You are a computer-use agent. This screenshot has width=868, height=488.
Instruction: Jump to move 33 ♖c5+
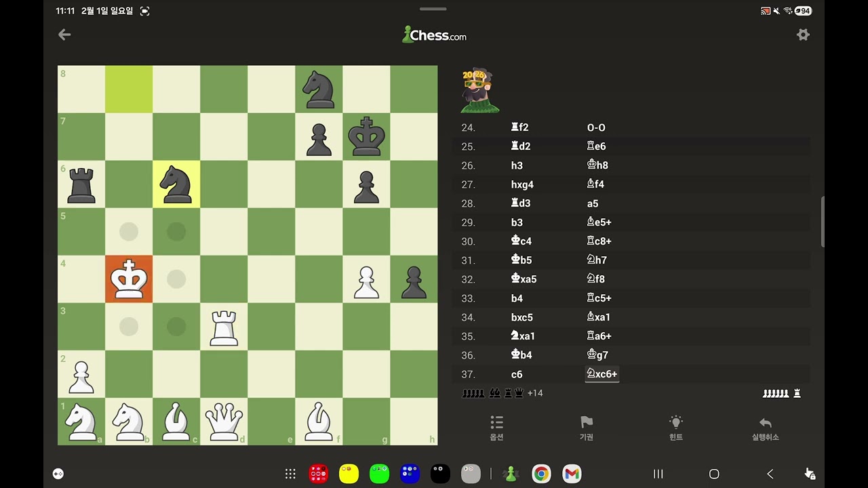tap(599, 298)
